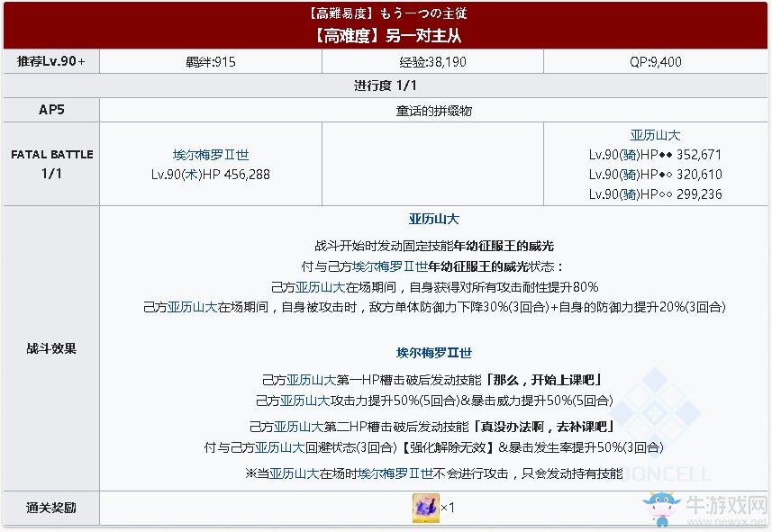This screenshot has height=532, width=772.
Task: Click the 通关奖励 row header
Action: pos(51,508)
